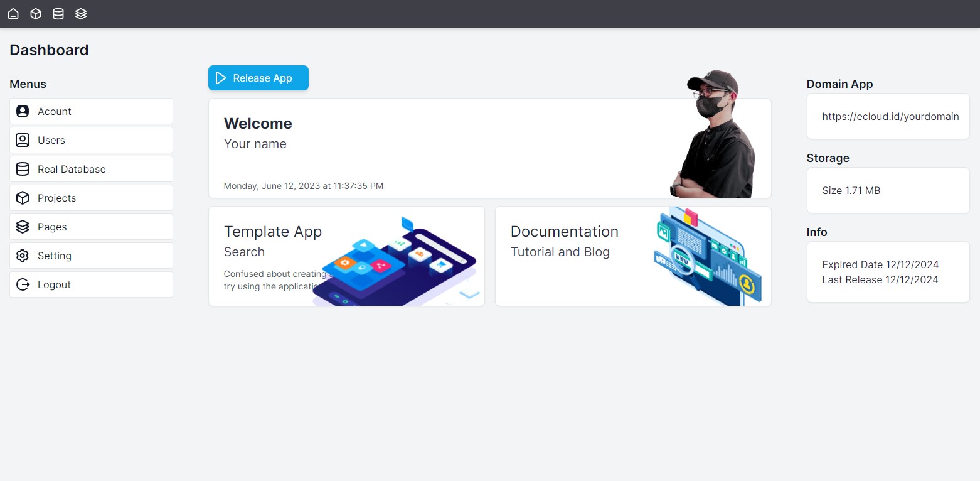Screen dimensions: 980x481
Task: Open the gear icon next to Setting
Action: pyautogui.click(x=23, y=256)
